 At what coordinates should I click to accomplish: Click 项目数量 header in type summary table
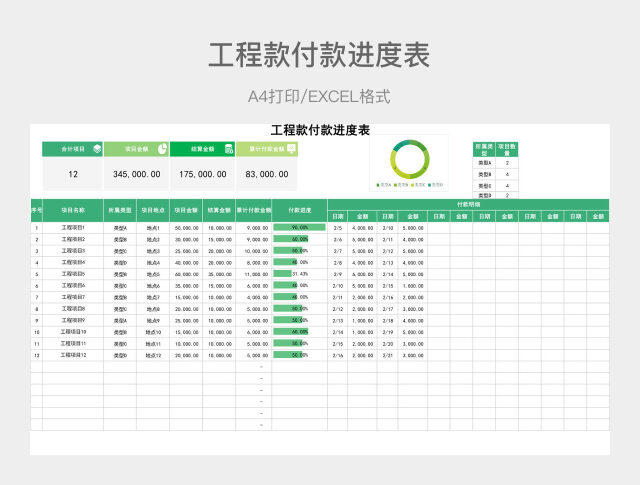point(507,149)
